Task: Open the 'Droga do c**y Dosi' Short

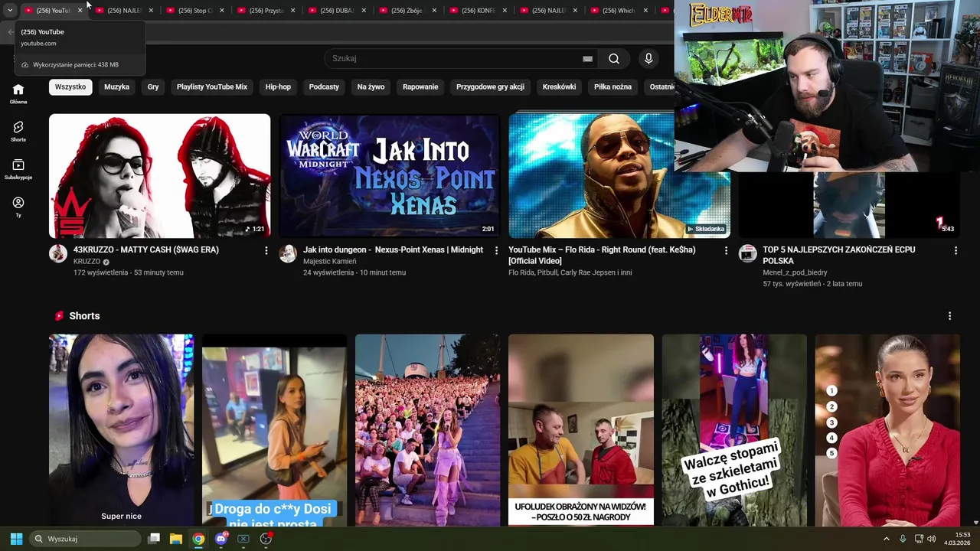Action: pos(274,430)
